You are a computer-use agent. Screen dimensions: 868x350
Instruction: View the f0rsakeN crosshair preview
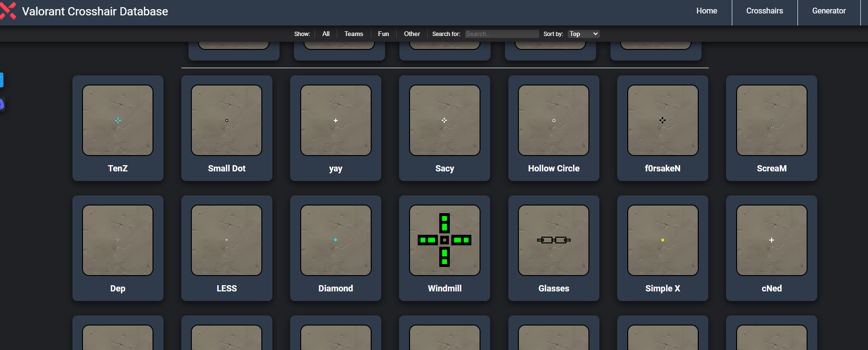tap(663, 121)
